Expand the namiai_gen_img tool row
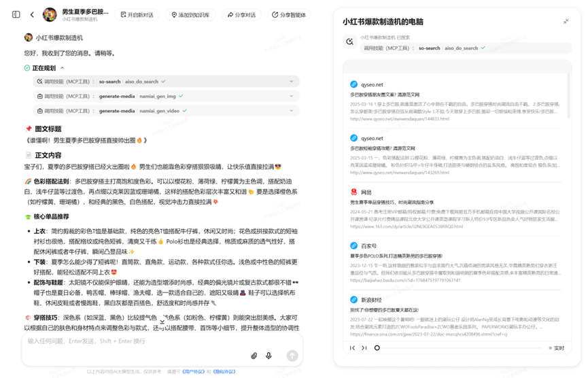The height and width of the screenshot is (378, 588). click(x=166, y=96)
